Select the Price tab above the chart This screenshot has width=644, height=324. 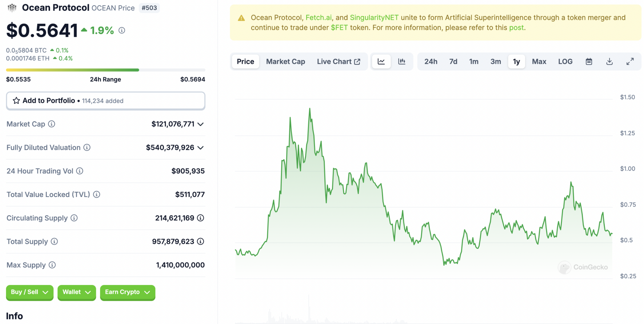pos(245,61)
